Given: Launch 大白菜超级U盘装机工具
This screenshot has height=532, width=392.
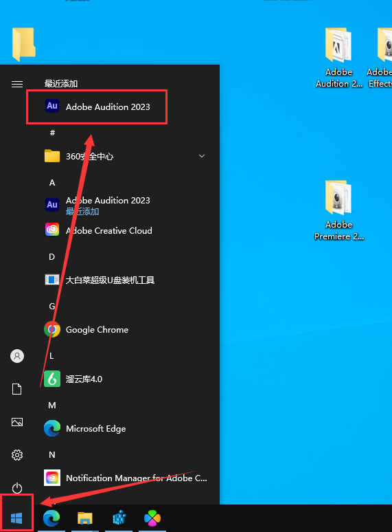Looking at the screenshot, I should [x=127, y=280].
